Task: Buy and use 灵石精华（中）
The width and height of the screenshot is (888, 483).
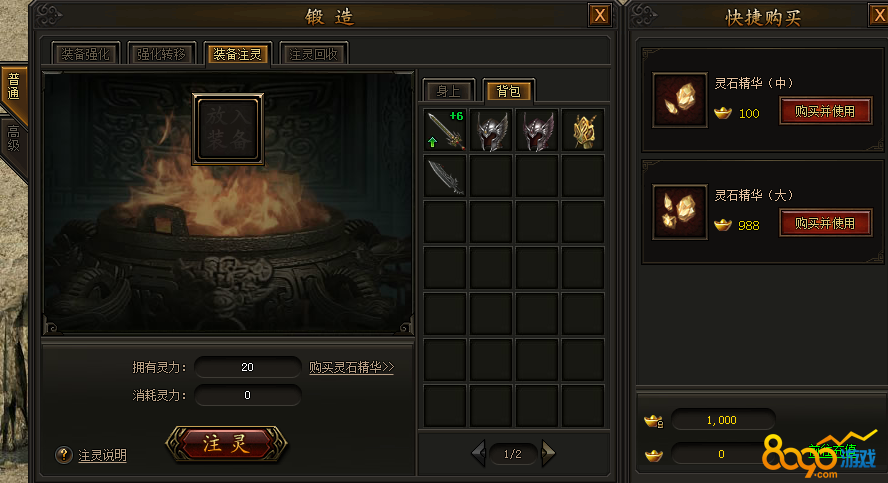Action: coord(825,111)
